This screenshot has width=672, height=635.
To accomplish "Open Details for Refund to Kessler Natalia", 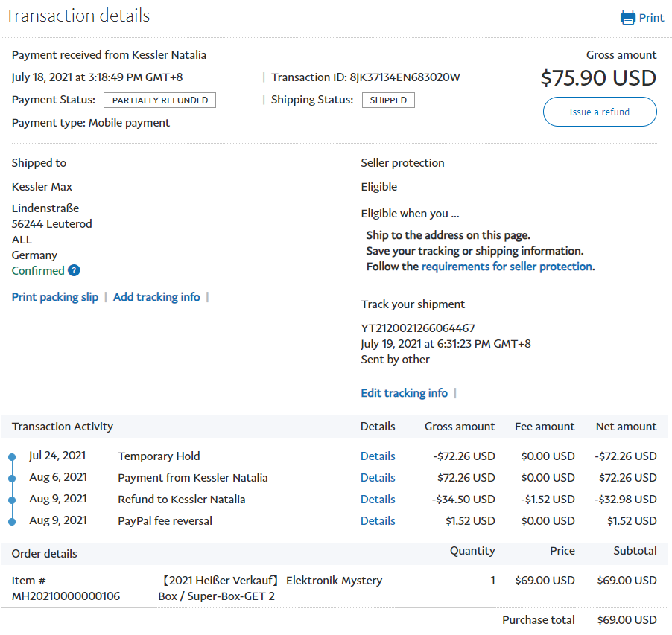I will [x=378, y=500].
